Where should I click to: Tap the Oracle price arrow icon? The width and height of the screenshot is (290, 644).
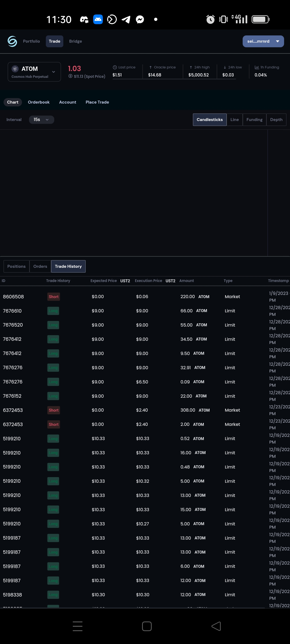(151, 67)
